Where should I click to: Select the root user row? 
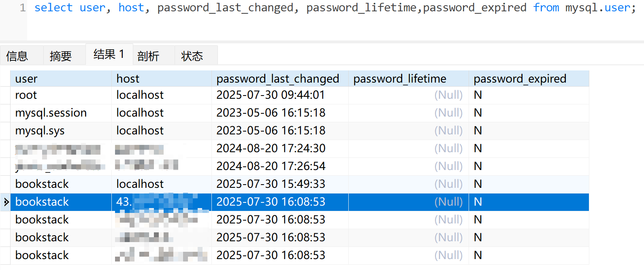(26, 95)
